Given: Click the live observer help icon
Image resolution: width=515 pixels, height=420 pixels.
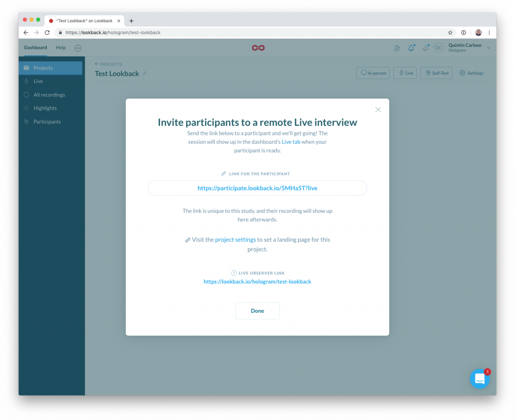Looking at the screenshot, I should point(234,273).
